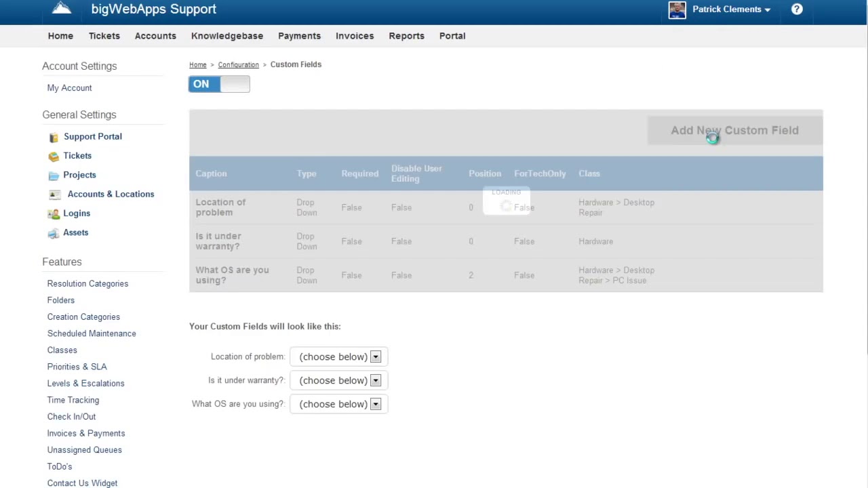
Task: Open Folders feature link
Action: pyautogui.click(x=61, y=300)
